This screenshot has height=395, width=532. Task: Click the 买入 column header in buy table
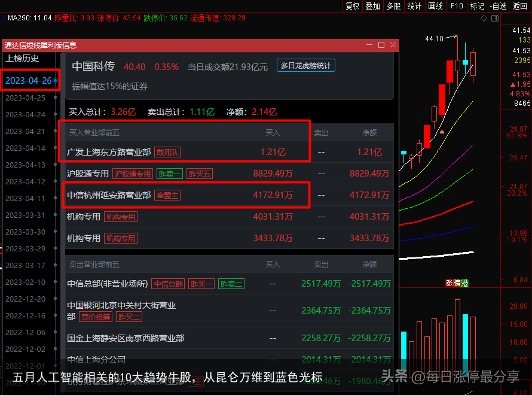pyautogui.click(x=273, y=132)
